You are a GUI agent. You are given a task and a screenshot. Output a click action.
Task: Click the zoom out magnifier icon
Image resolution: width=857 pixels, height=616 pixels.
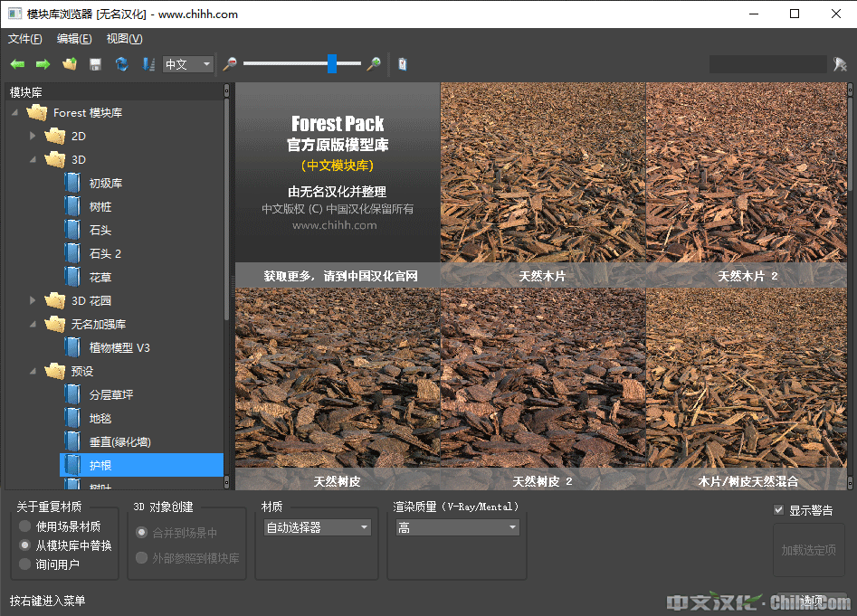(230, 64)
